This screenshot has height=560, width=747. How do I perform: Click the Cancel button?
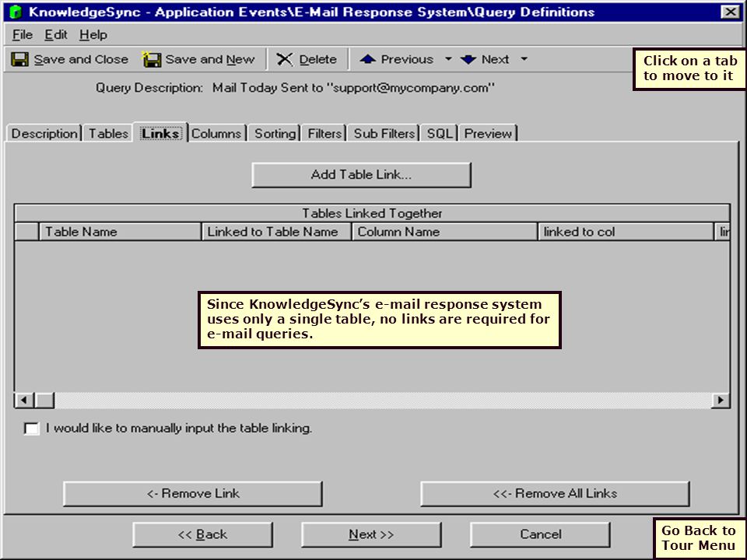click(x=540, y=534)
